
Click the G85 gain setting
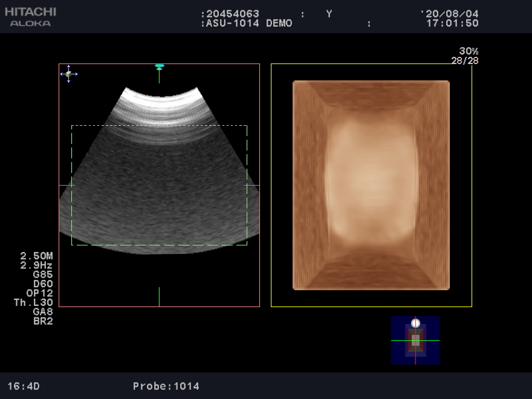(43, 274)
